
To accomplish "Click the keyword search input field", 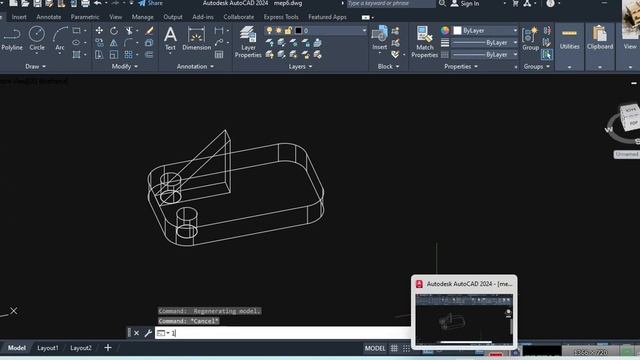I will click(x=391, y=3).
